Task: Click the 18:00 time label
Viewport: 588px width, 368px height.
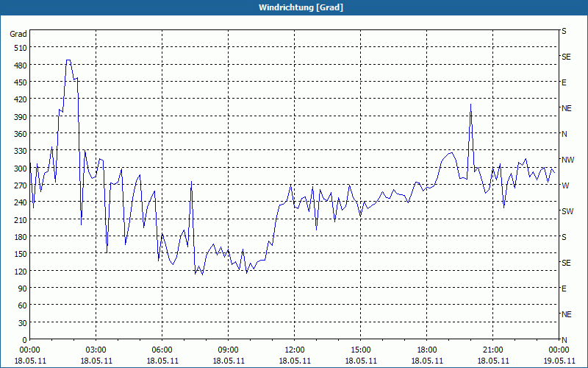Action: pos(427,350)
